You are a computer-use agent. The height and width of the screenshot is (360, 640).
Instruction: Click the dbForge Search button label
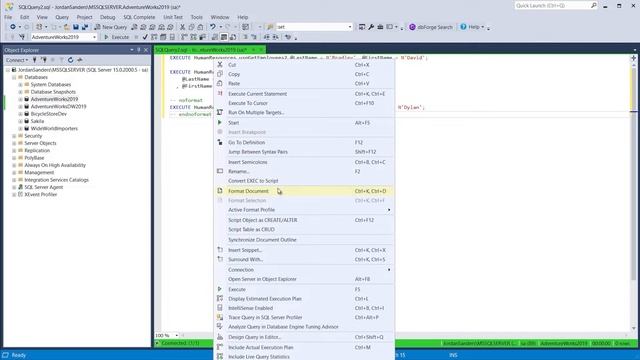tap(435, 27)
